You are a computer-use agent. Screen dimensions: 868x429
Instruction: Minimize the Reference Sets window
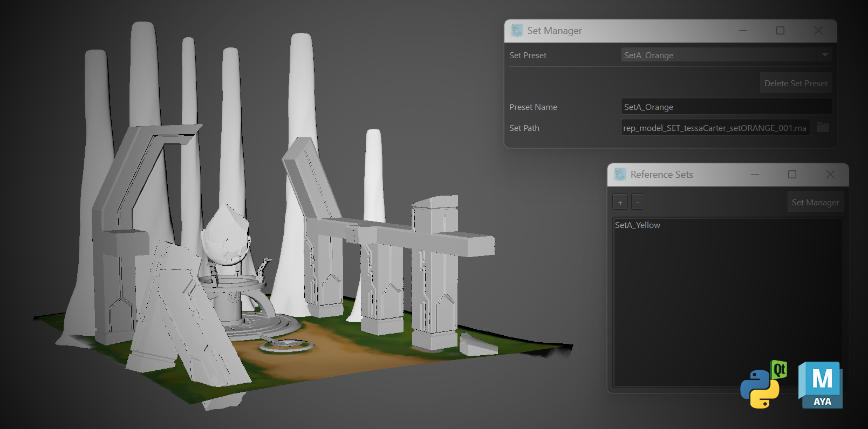(755, 175)
